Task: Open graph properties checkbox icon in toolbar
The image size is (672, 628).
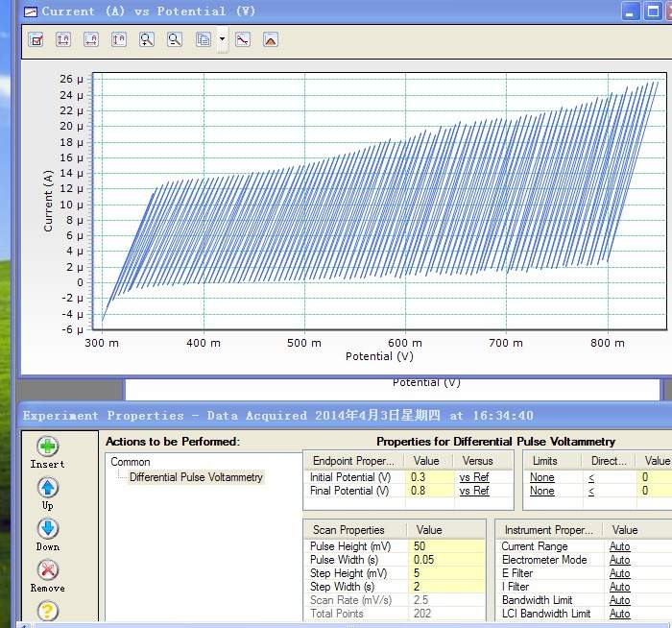Action: (36, 40)
